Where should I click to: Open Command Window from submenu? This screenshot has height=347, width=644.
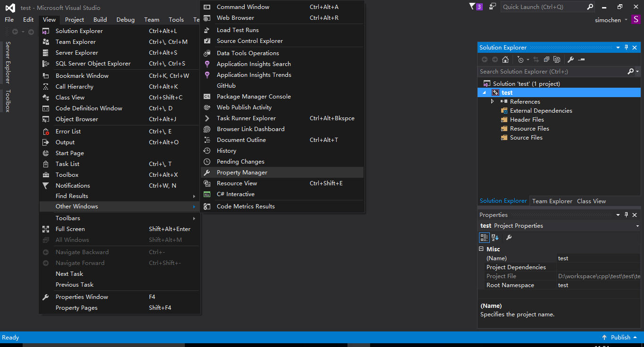coord(282,7)
